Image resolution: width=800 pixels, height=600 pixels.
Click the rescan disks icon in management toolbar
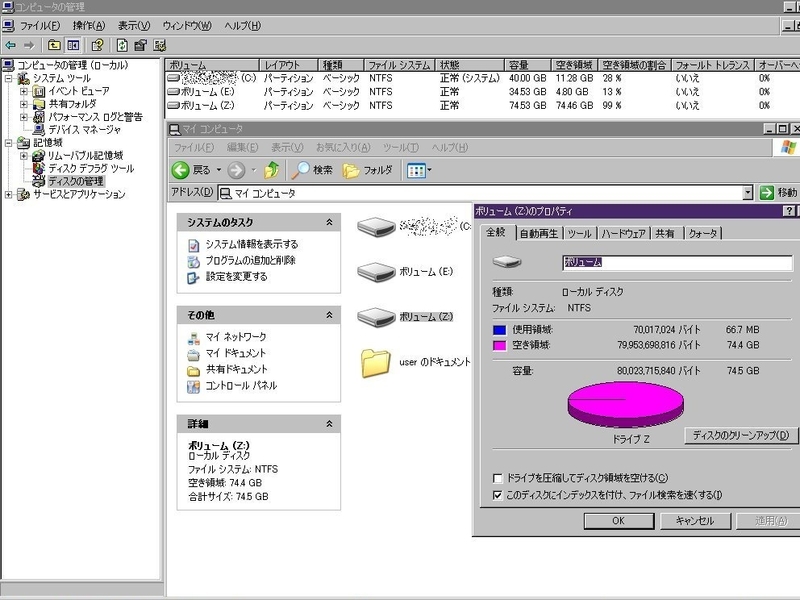click(140, 45)
